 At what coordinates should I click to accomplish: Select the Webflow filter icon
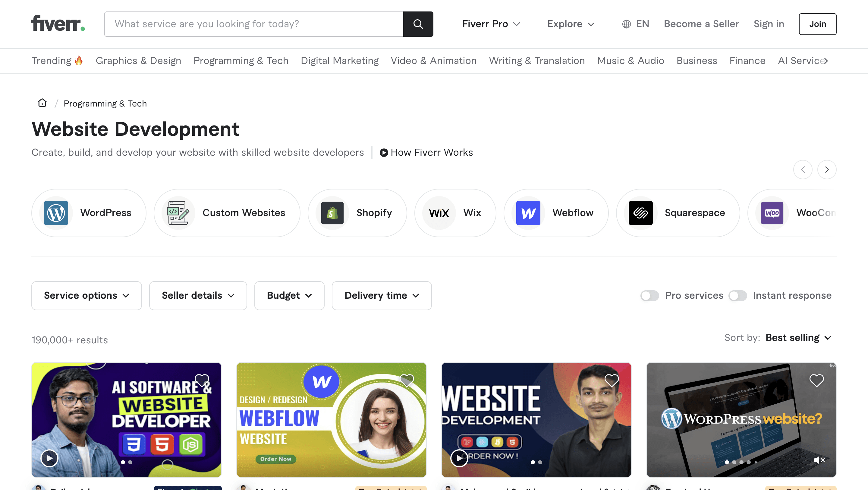coord(528,213)
